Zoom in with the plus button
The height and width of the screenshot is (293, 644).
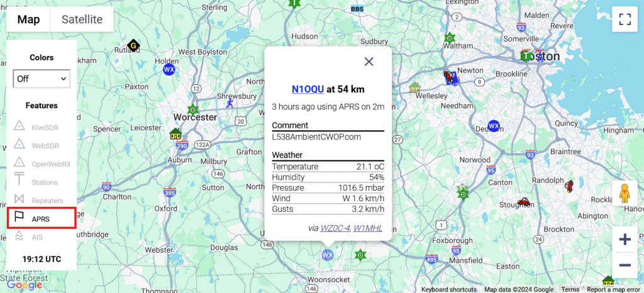[x=625, y=240]
